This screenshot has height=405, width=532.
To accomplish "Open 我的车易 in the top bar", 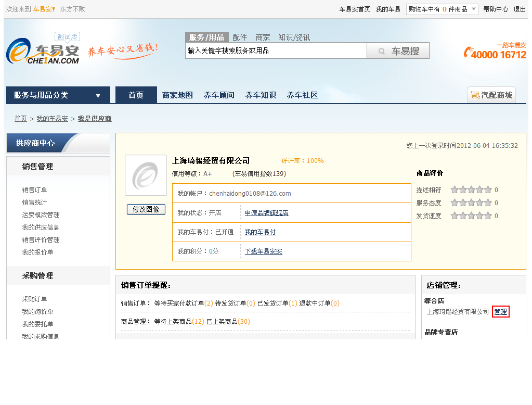I will tap(388, 9).
